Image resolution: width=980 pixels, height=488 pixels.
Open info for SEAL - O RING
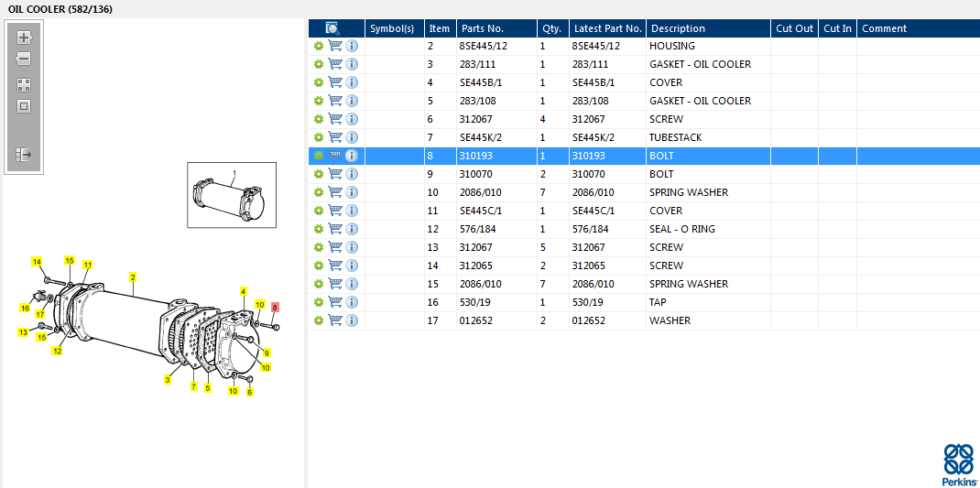coord(352,229)
